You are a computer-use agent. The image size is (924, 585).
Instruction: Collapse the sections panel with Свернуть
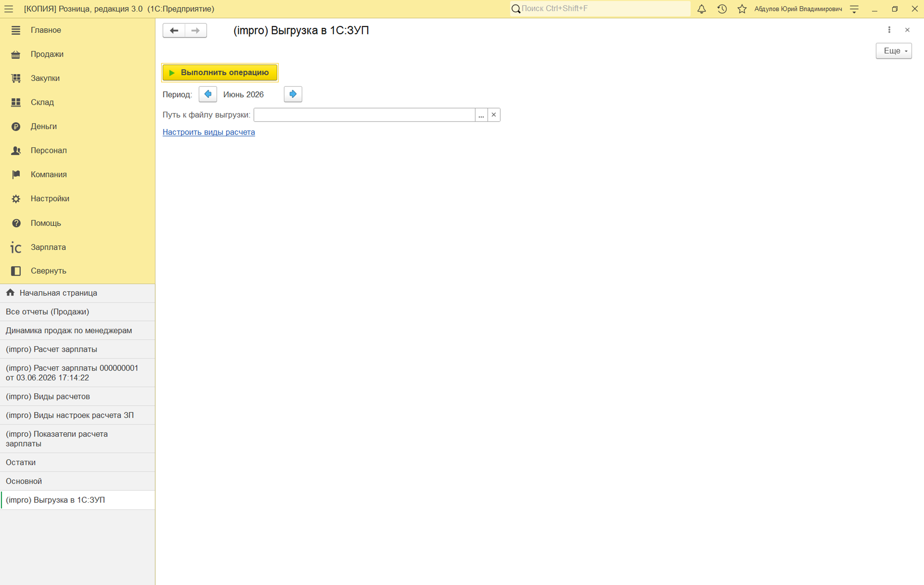[x=78, y=271]
